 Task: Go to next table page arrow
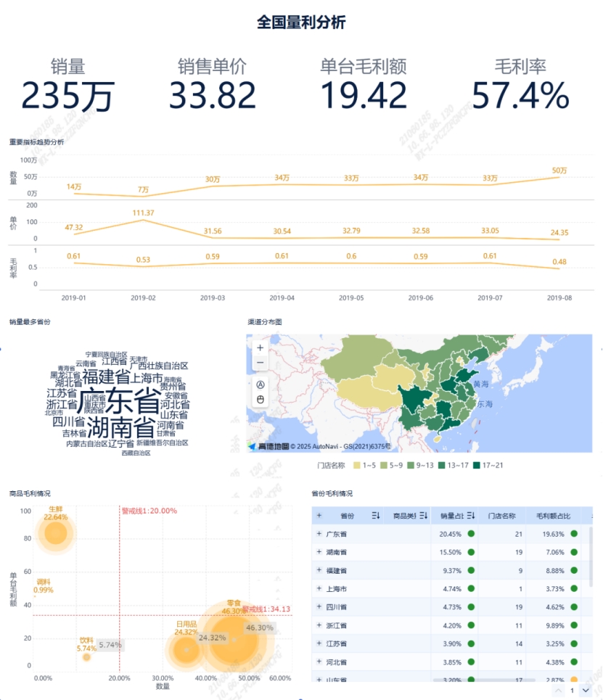586,691
